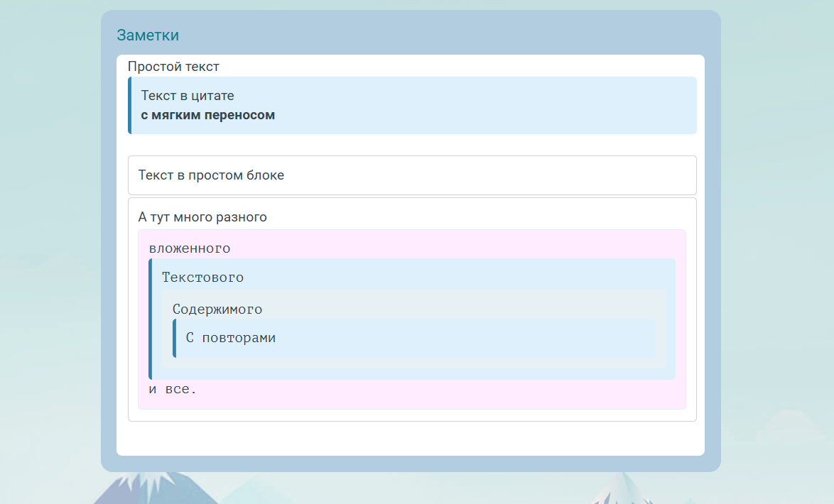Click the "С повторами" innermost quote

click(230, 338)
